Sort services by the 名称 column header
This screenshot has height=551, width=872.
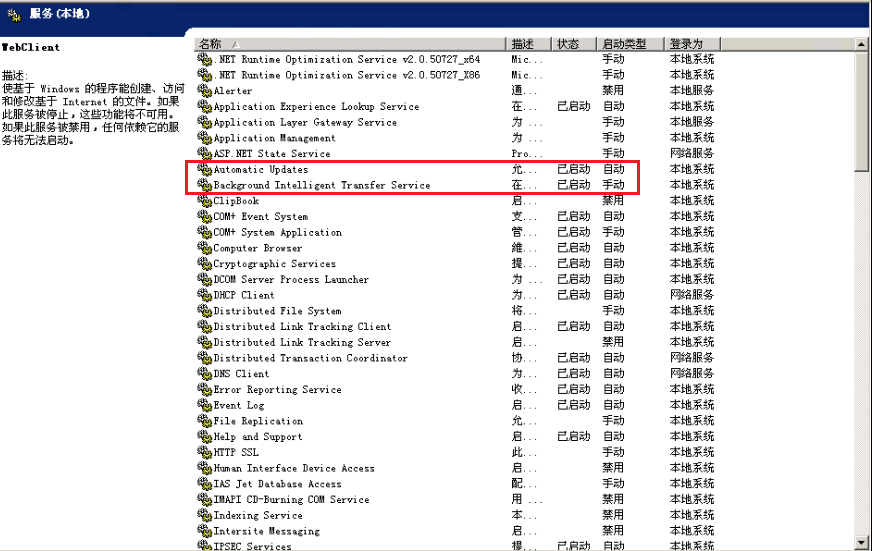pyautogui.click(x=350, y=44)
